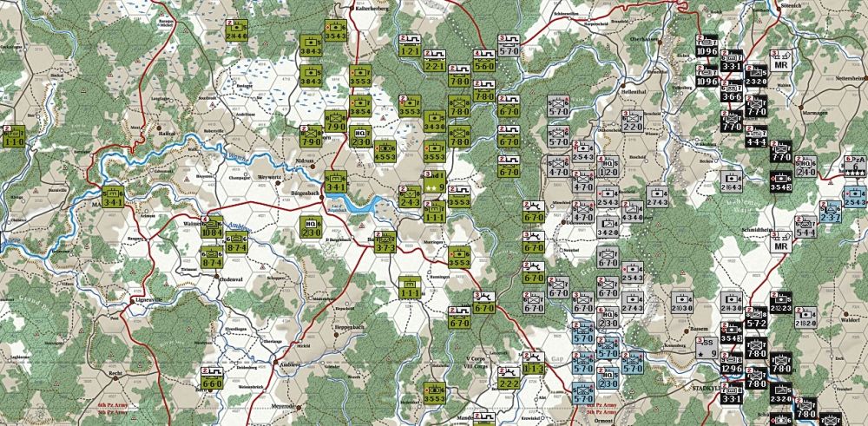
Task: Click the Oberhausen town label
Action: click(645, 39)
